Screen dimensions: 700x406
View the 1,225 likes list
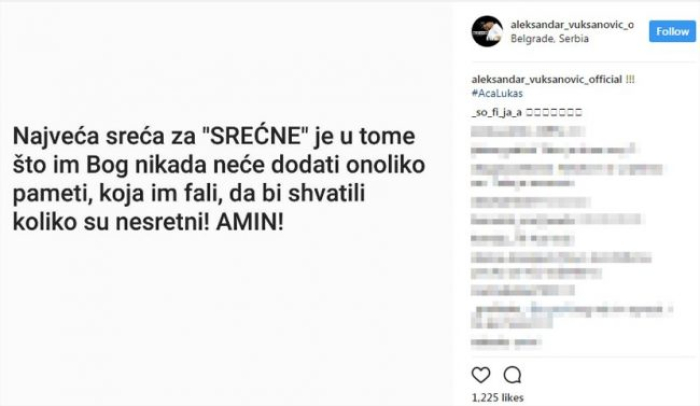[497, 398]
